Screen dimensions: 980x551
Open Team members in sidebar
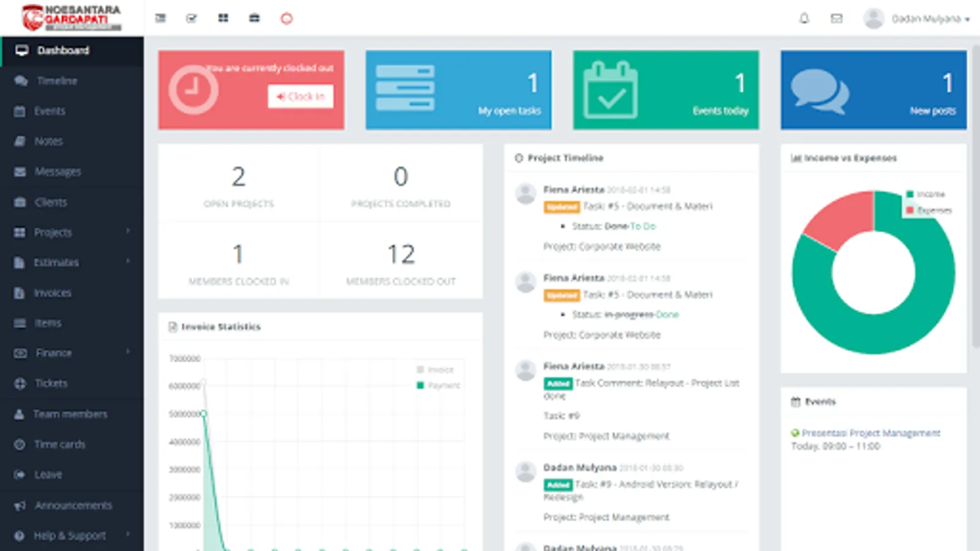click(72, 414)
